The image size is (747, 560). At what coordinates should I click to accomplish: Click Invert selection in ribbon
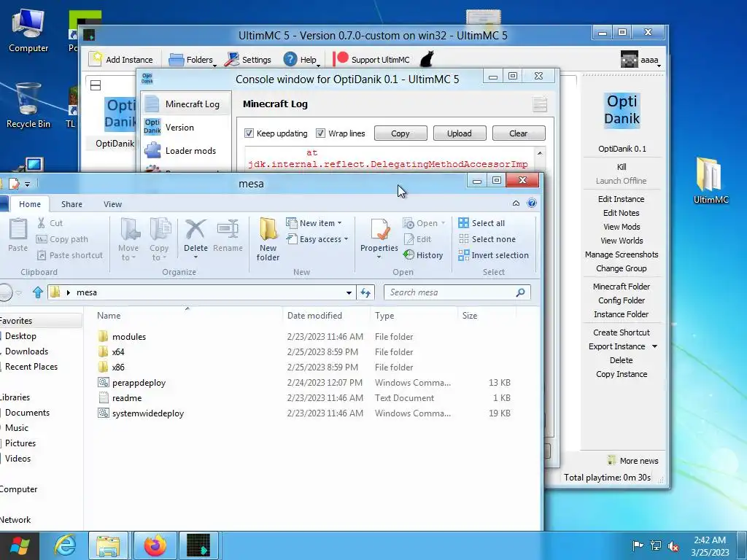(494, 255)
